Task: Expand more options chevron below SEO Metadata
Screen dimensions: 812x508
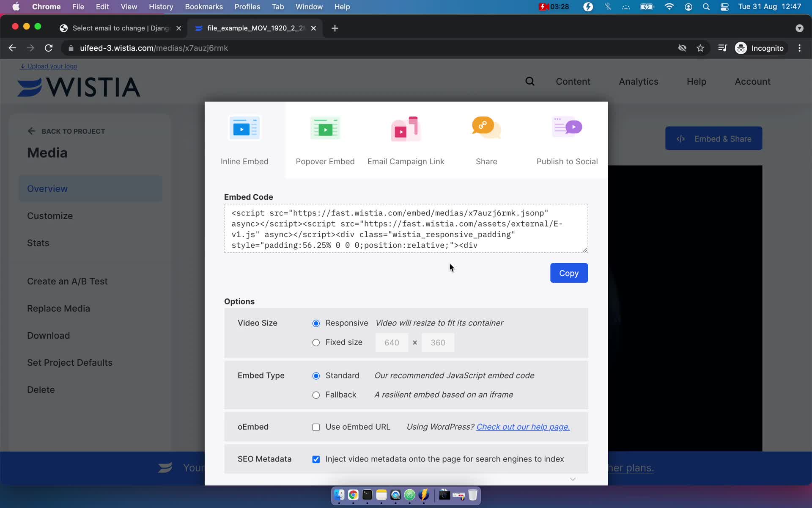Action: click(x=573, y=479)
